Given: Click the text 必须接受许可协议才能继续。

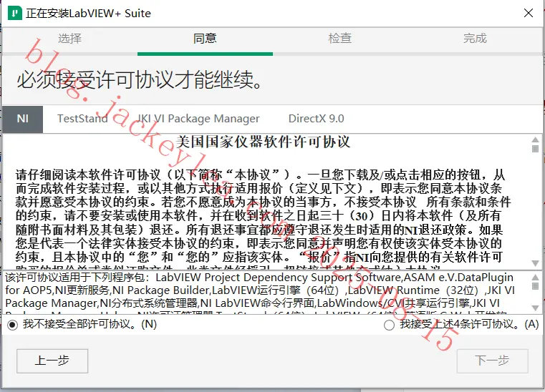Looking at the screenshot, I should (x=140, y=79).
